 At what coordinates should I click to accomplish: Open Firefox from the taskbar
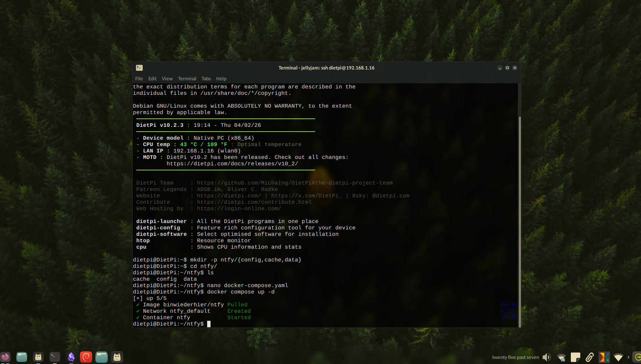[6, 357]
